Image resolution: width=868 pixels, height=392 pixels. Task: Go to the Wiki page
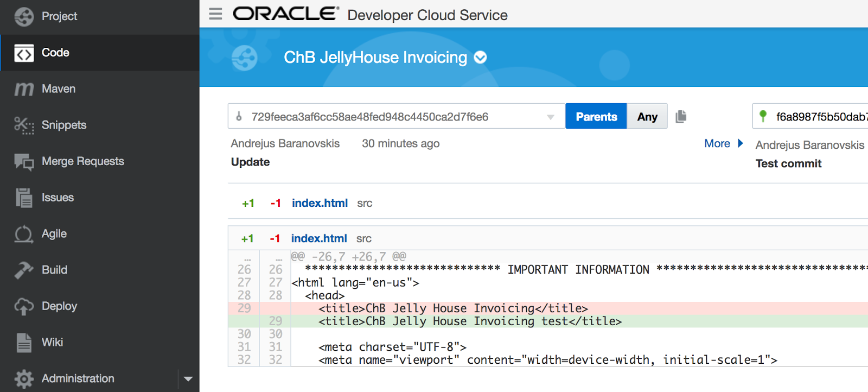[52, 343]
